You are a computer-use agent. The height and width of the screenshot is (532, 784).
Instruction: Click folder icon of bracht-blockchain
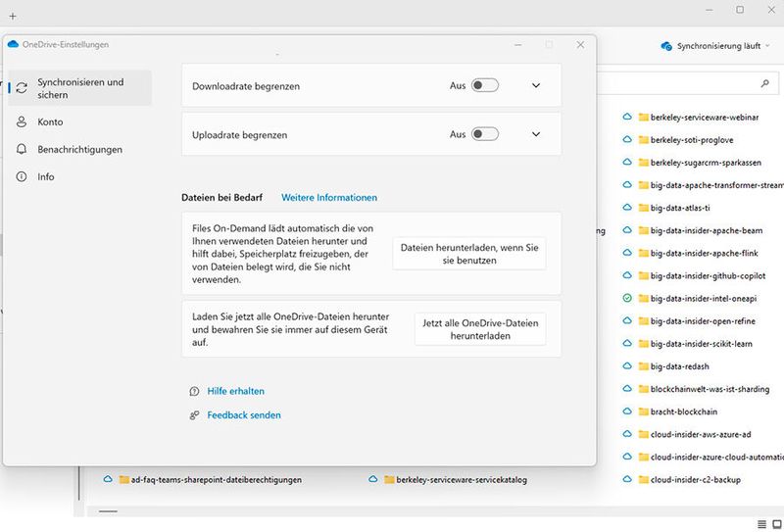coord(644,412)
